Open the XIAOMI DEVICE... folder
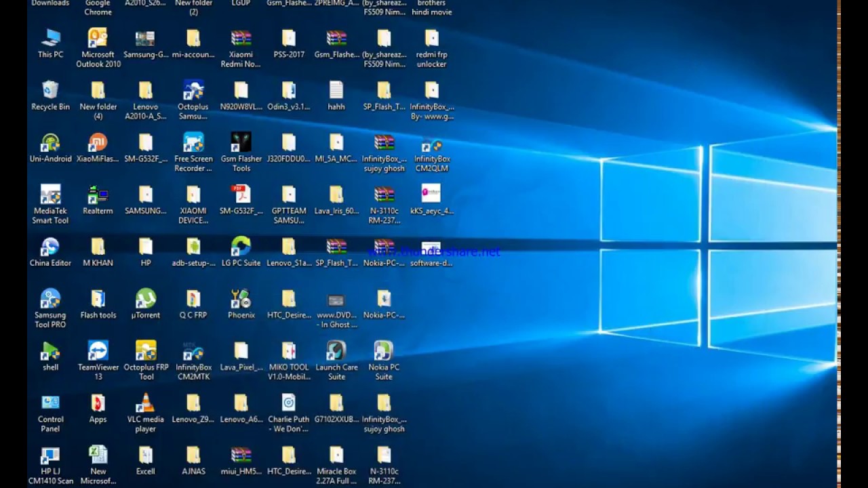868x488 pixels. pyautogui.click(x=193, y=204)
